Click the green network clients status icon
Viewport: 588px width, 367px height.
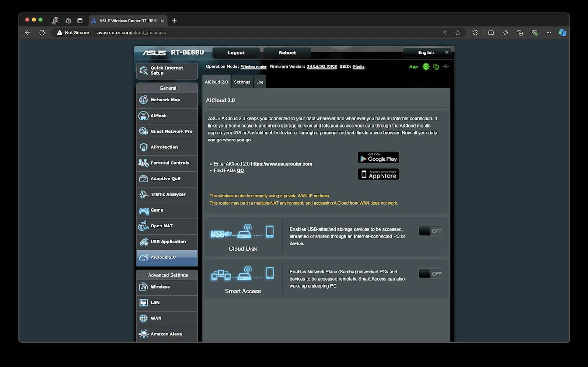pos(436,67)
